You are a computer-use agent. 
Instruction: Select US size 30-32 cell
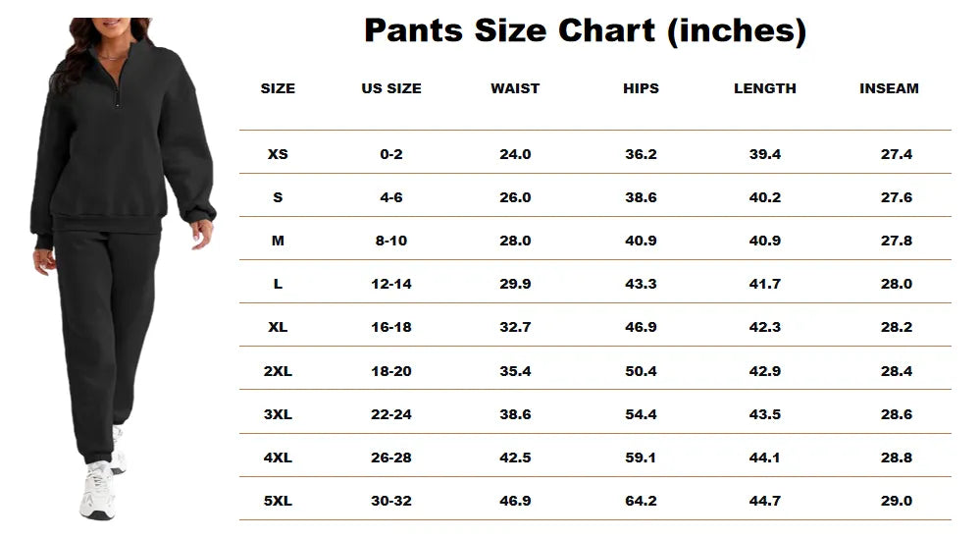click(391, 501)
